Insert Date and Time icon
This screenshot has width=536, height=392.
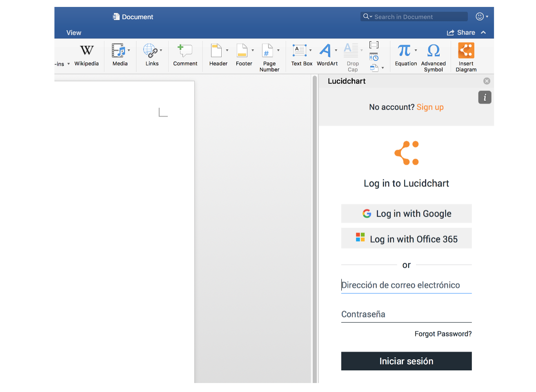click(374, 57)
